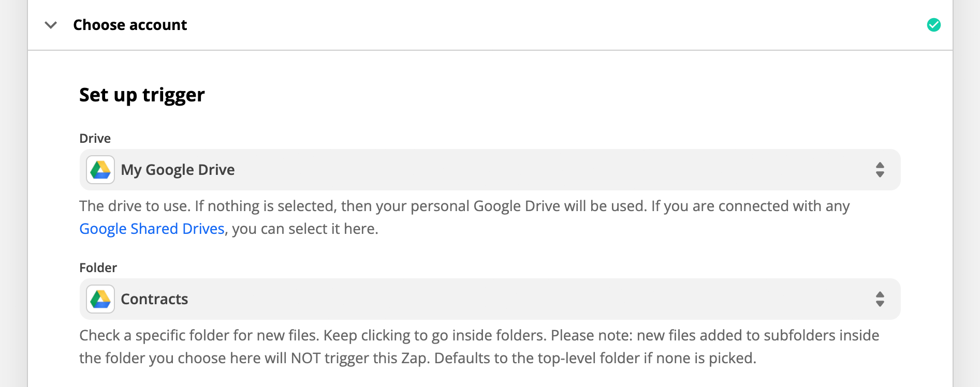The height and width of the screenshot is (387, 980).
Task: Collapse the Choose account section chevron
Action: [x=51, y=25]
